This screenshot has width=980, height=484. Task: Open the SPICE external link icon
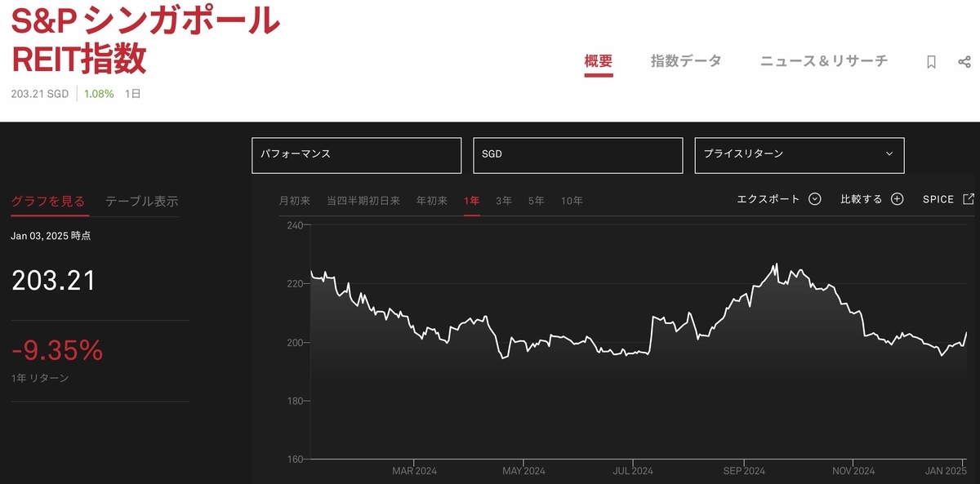pyautogui.click(x=969, y=199)
